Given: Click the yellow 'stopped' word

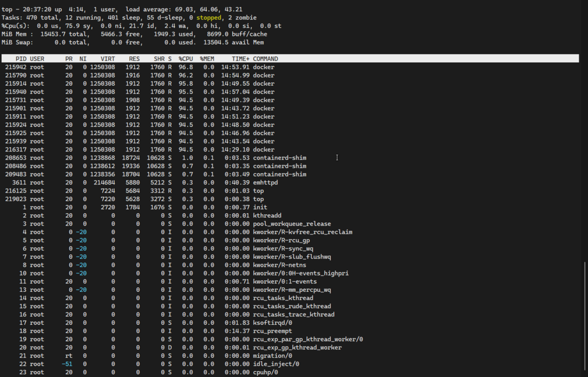Looking at the screenshot, I should click(x=209, y=18).
